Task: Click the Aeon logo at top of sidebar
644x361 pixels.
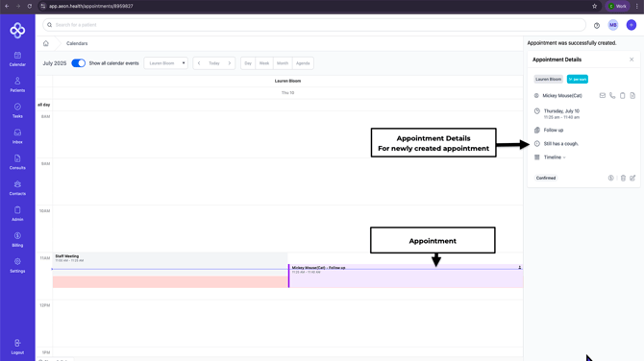Action: point(17,31)
